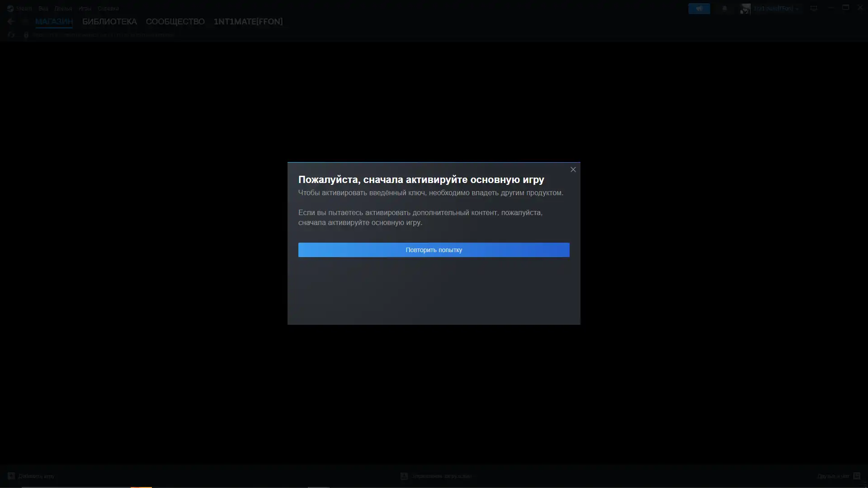
Task: Click the dialog heading about activating base game
Action: [x=421, y=180]
